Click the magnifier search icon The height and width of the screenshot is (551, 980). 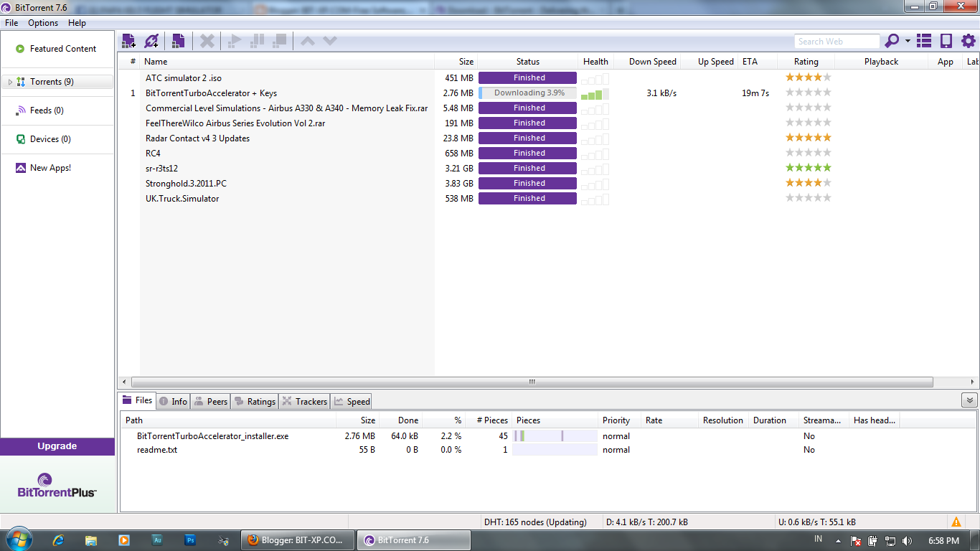pos(892,41)
